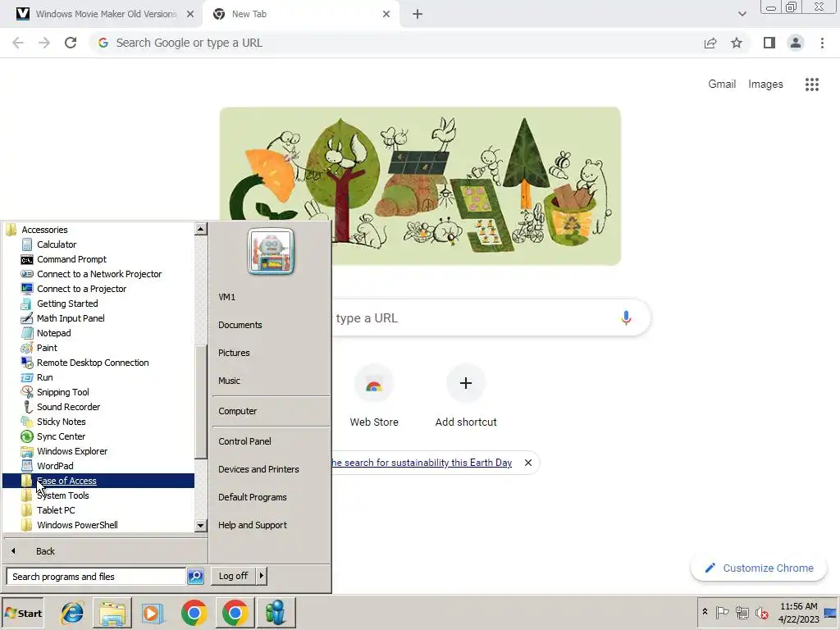The image size is (840, 630).
Task: Open Connect to a Network Projector
Action: click(x=99, y=274)
